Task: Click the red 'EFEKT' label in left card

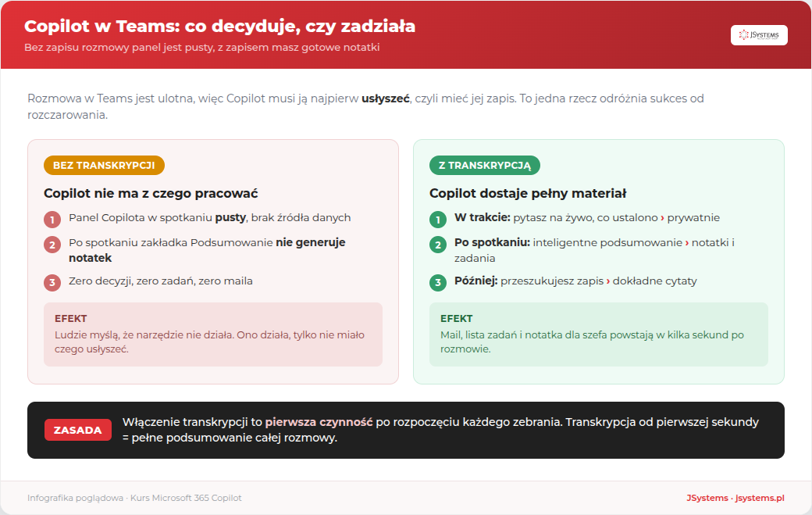Action: [x=70, y=319]
